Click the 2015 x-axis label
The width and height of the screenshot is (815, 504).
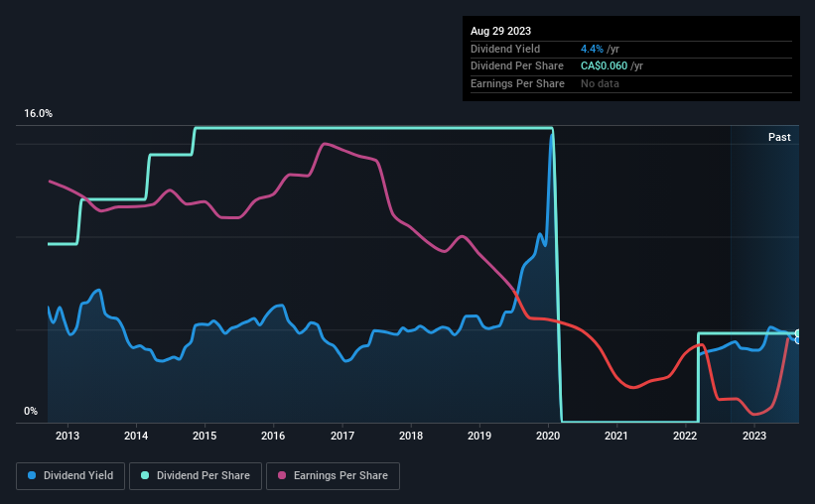click(x=204, y=436)
